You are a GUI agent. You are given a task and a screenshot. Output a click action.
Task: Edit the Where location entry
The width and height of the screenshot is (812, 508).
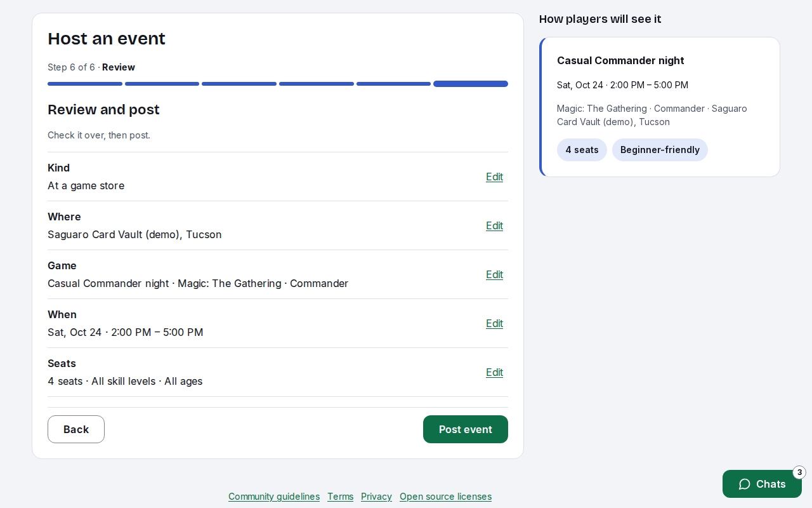(494, 225)
